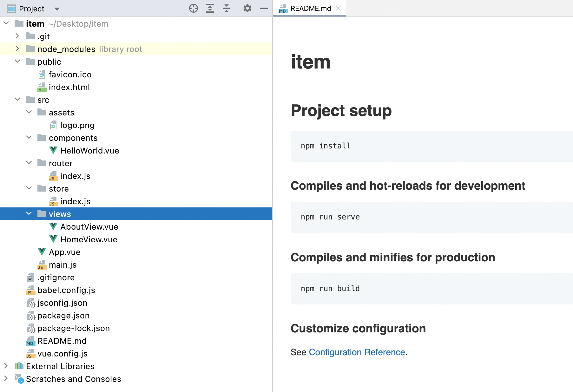The height and width of the screenshot is (392, 573).
Task: Open the Project view dropdown
Action: (57, 9)
